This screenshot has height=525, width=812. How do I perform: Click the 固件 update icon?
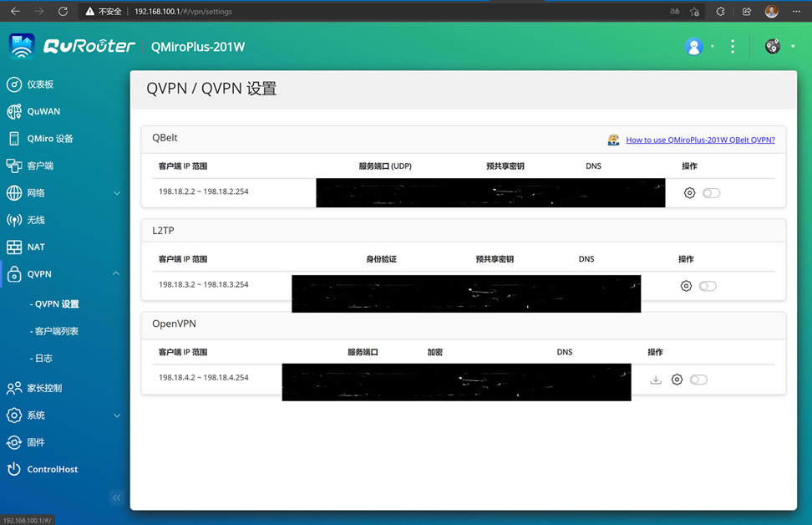14,442
